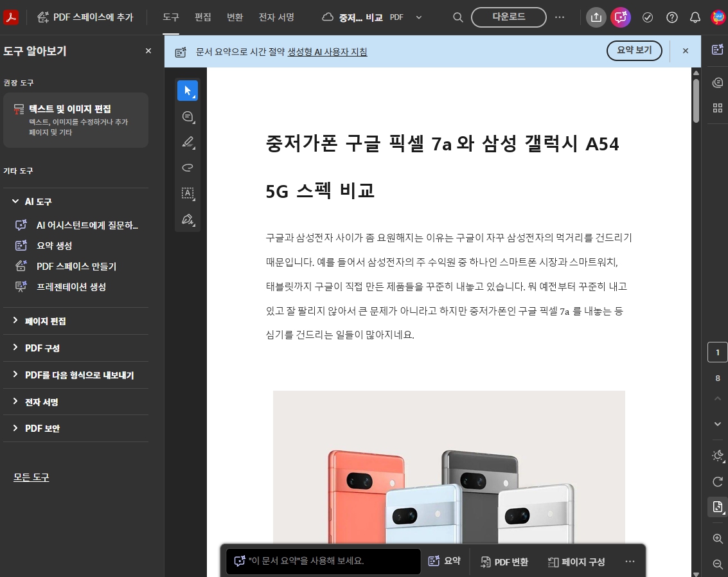Toggle the dark mode display theme icon

(x=718, y=456)
